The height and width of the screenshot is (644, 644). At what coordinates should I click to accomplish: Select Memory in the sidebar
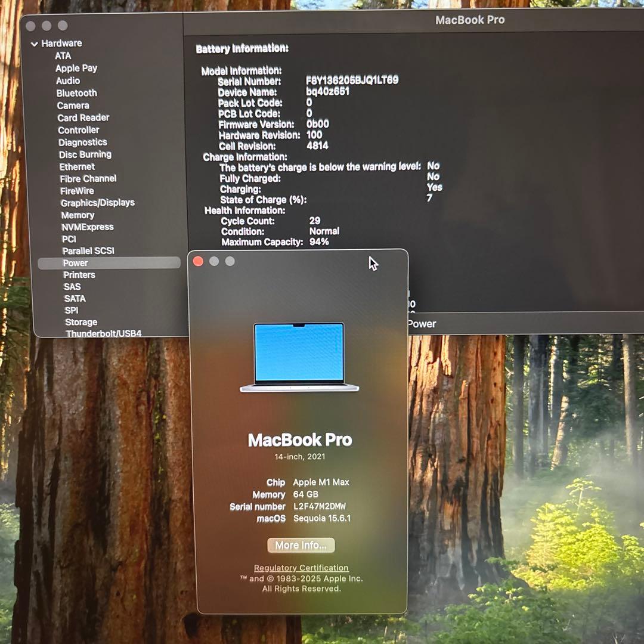pyautogui.click(x=78, y=215)
